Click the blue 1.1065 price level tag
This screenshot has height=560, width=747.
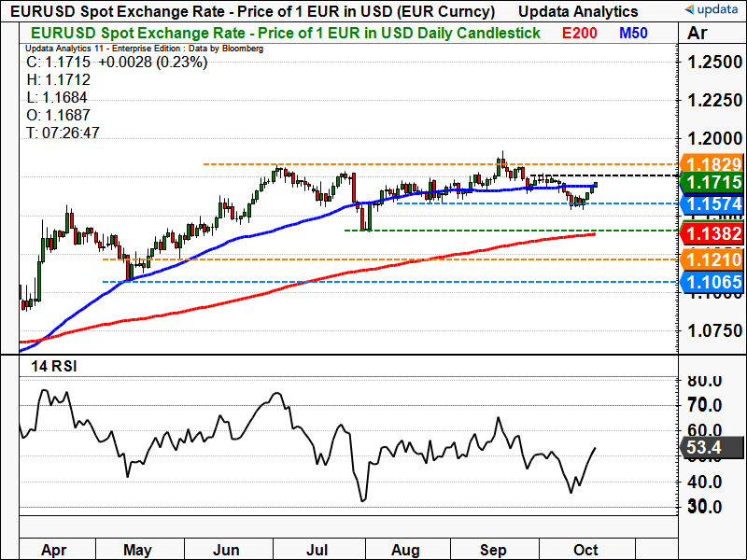[711, 282]
